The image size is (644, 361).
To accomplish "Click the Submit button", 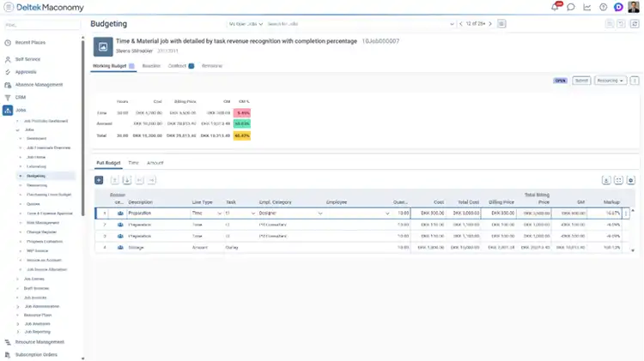I will 581,81.
